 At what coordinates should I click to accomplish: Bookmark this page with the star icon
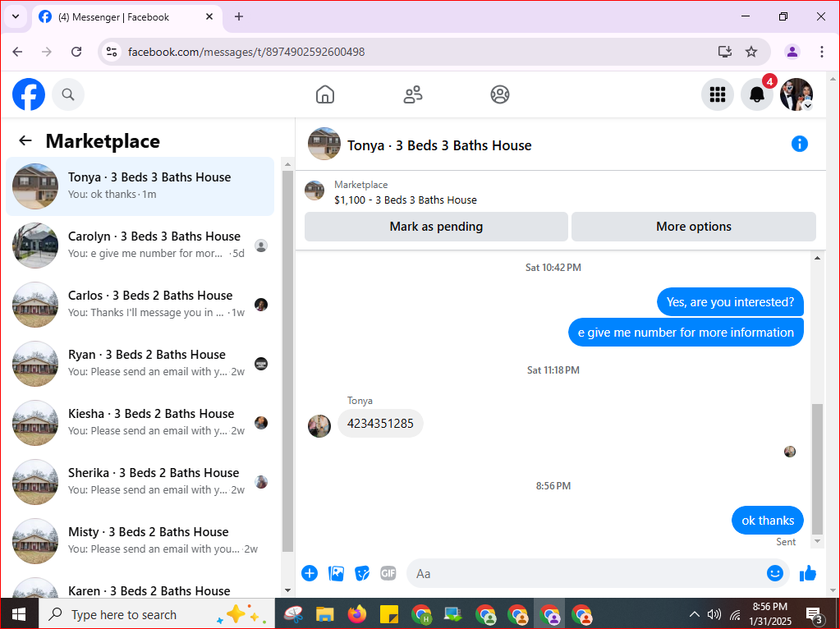click(751, 52)
